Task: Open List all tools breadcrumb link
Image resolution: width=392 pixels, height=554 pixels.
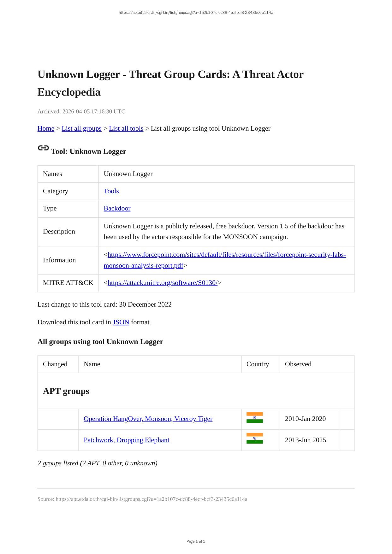Action: click(x=126, y=128)
